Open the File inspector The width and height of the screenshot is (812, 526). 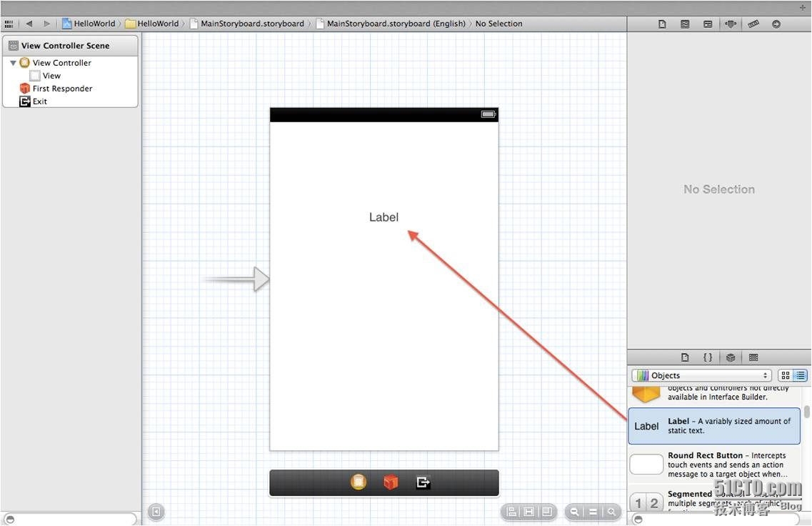(662, 24)
